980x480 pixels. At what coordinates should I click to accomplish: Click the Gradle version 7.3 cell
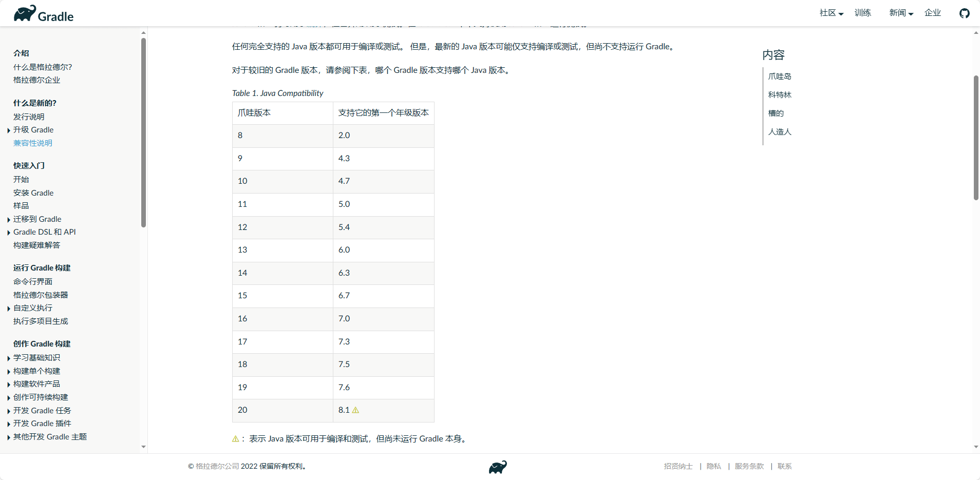click(384, 342)
